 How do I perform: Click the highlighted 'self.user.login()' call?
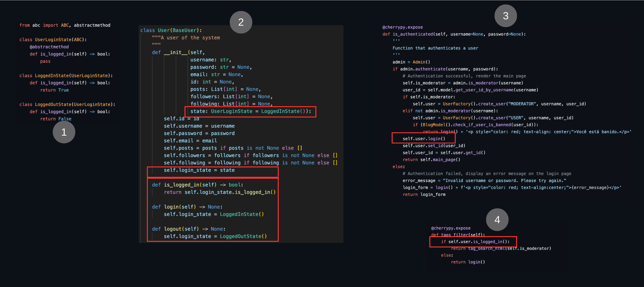coord(423,138)
